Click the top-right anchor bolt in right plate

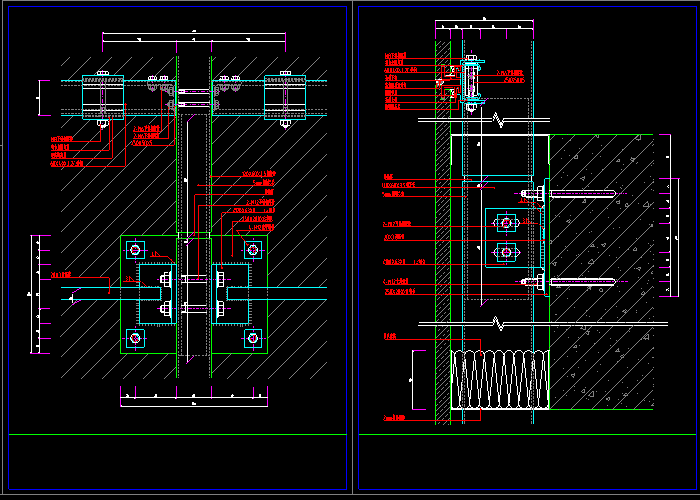[251, 249]
